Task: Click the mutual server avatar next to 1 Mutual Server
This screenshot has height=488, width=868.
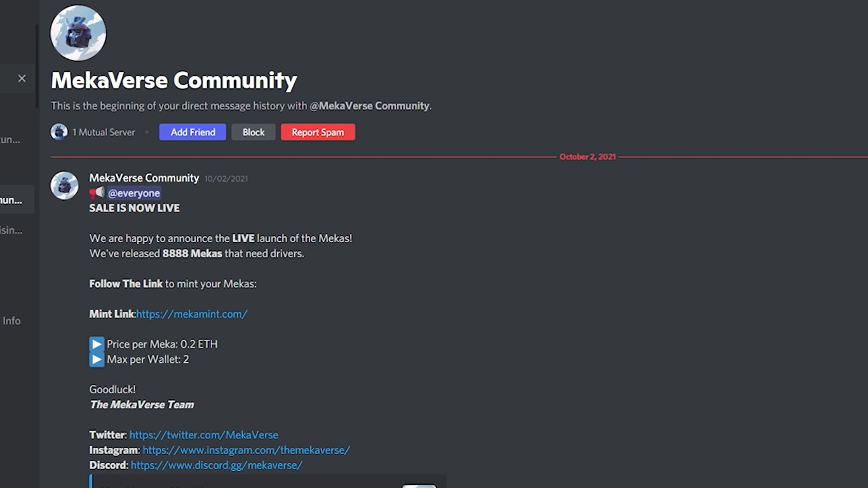Action: (x=58, y=132)
